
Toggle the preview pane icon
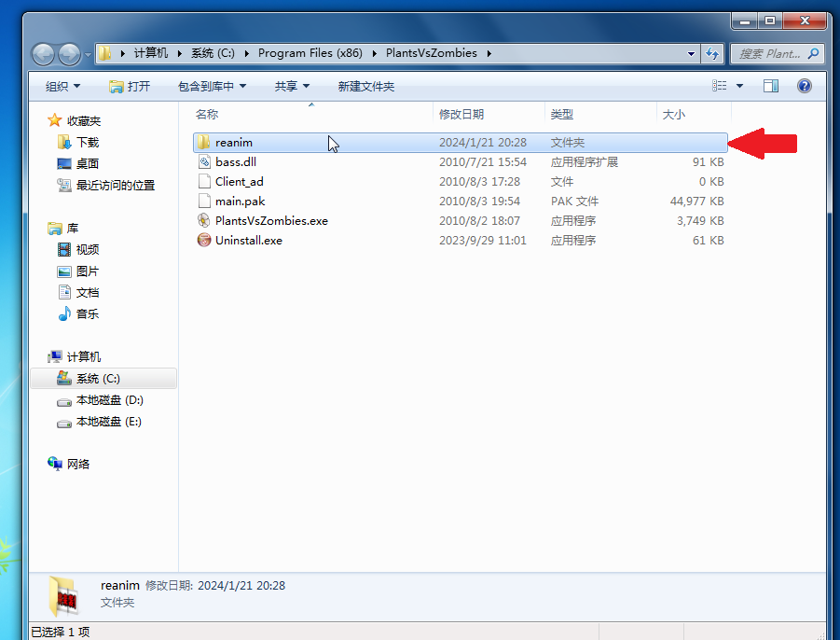pos(771,86)
